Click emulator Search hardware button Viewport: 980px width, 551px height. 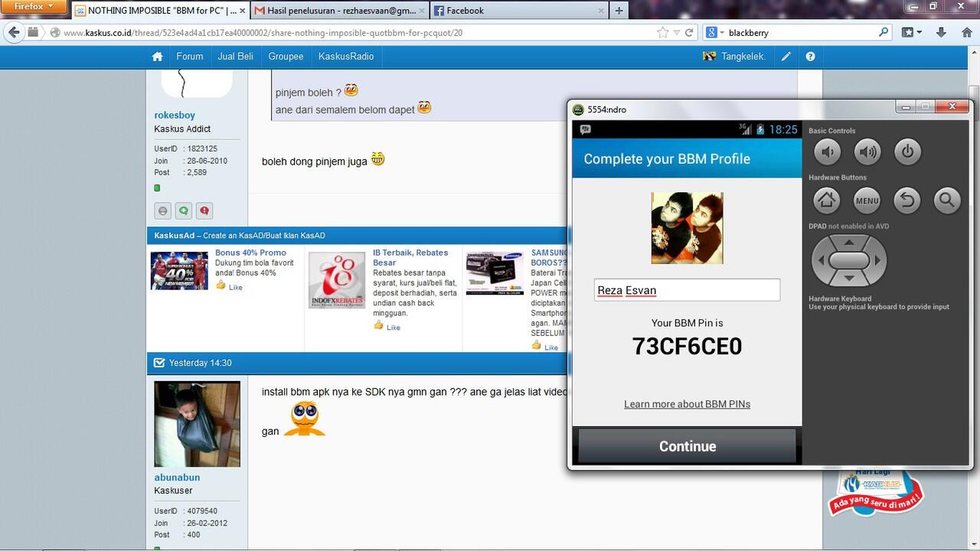947,201
